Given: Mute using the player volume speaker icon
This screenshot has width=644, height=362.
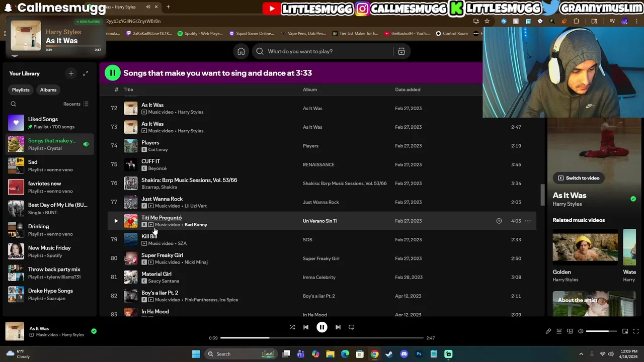Looking at the screenshot, I should click(581, 331).
